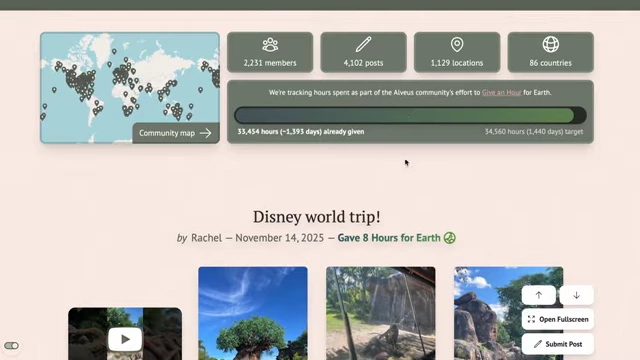The height and width of the screenshot is (360, 640).
Task: Click the arrow icon beside Community map
Action: click(205, 133)
